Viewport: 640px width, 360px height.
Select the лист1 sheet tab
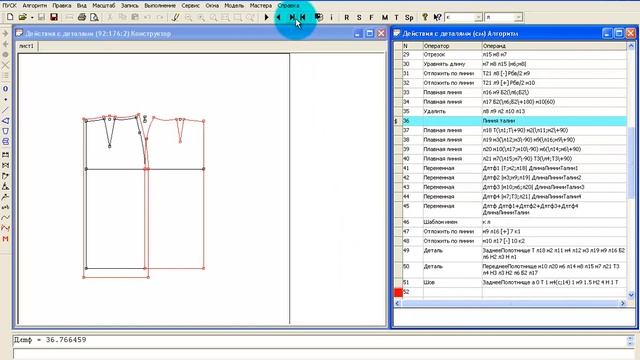tap(27, 46)
